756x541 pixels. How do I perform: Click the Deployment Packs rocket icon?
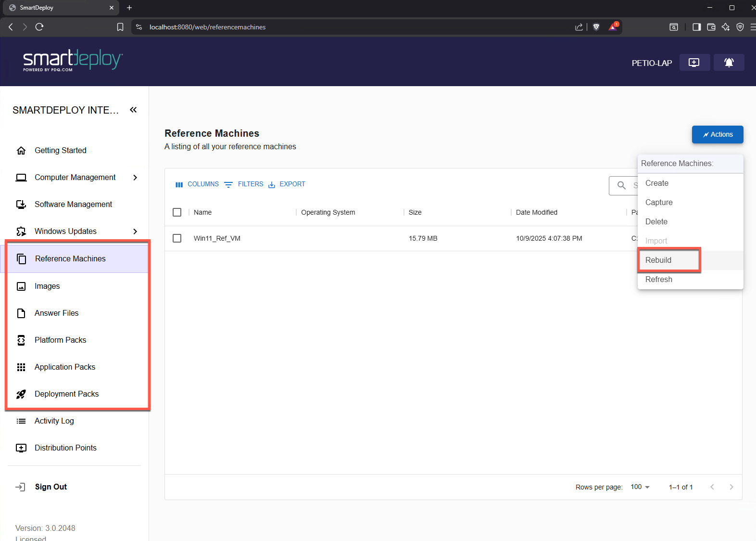(x=21, y=394)
